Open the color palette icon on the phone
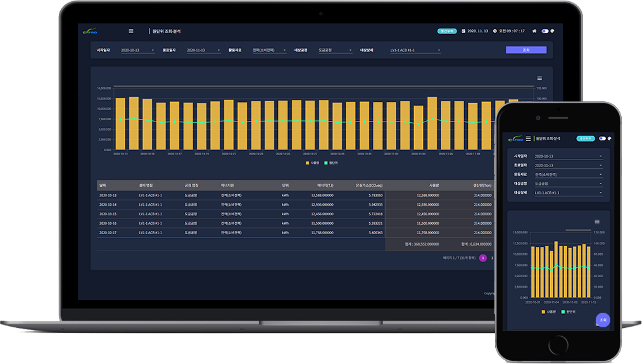The image size is (642, 364). pyautogui.click(x=609, y=139)
